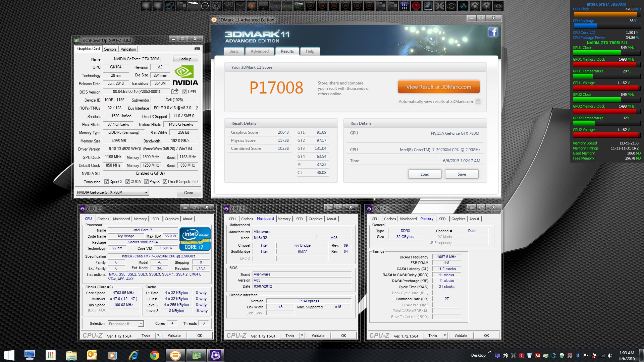The image size is (644, 362).
Task: Click the volume speaker tray icon
Action: tap(610, 355)
